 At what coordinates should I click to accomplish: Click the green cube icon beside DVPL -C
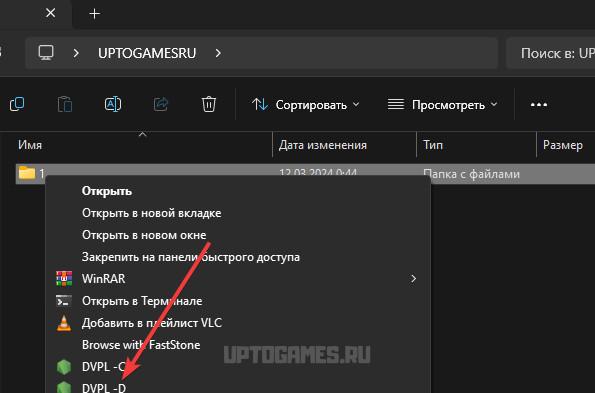tap(64, 366)
